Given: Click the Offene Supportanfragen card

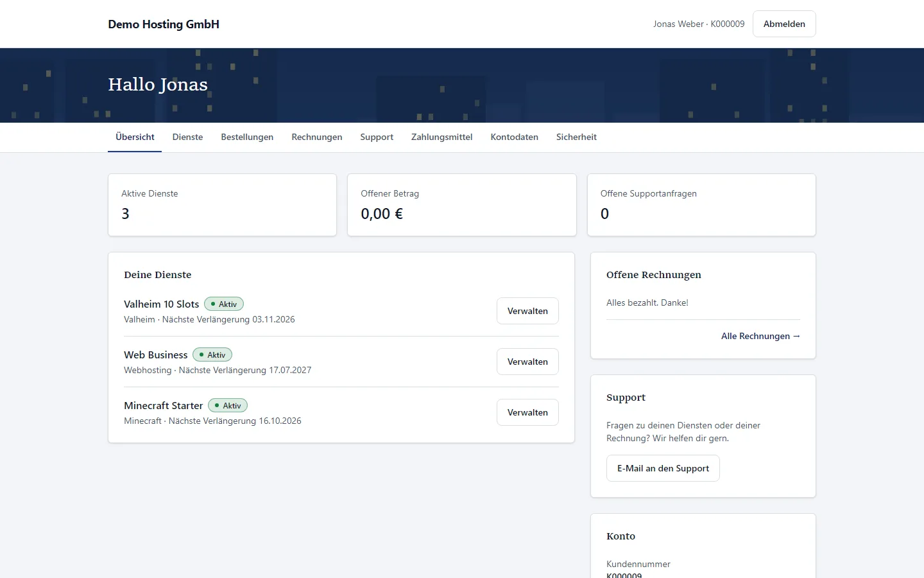Looking at the screenshot, I should tap(701, 205).
